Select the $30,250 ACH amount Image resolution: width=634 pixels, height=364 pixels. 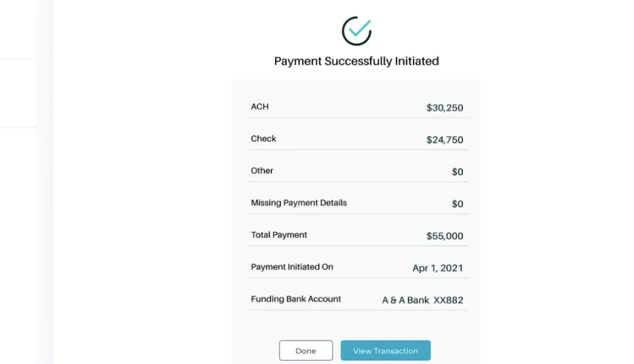click(444, 108)
